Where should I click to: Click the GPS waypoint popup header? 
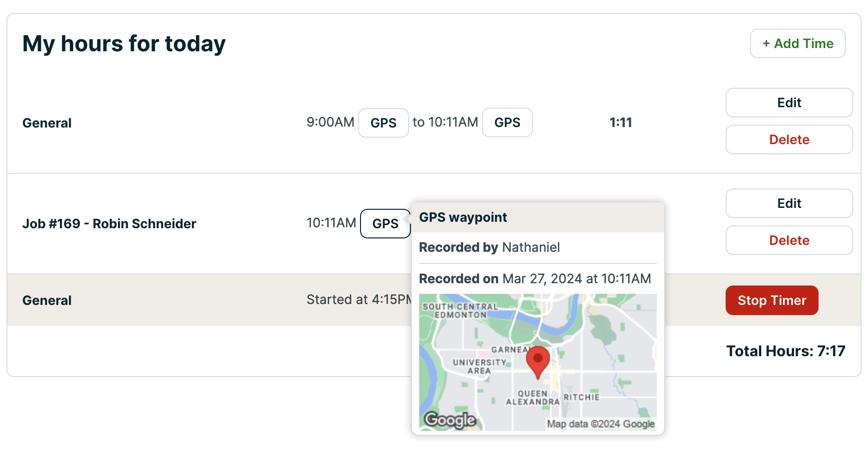(x=537, y=217)
